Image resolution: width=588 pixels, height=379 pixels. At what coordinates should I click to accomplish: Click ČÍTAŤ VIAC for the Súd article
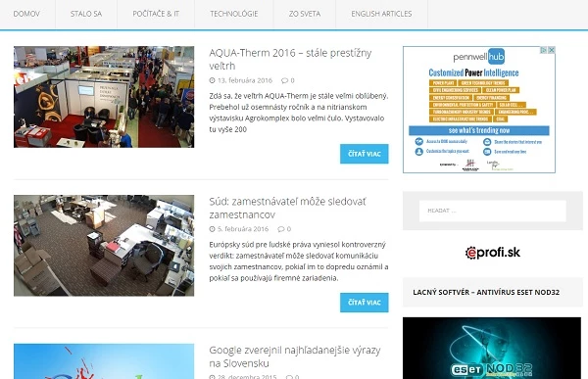[x=365, y=303]
